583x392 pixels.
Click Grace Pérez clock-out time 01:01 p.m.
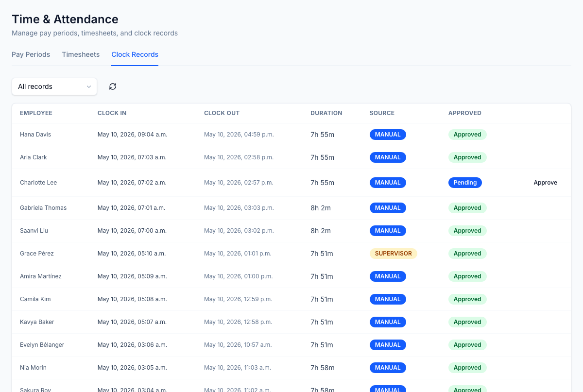point(238,254)
